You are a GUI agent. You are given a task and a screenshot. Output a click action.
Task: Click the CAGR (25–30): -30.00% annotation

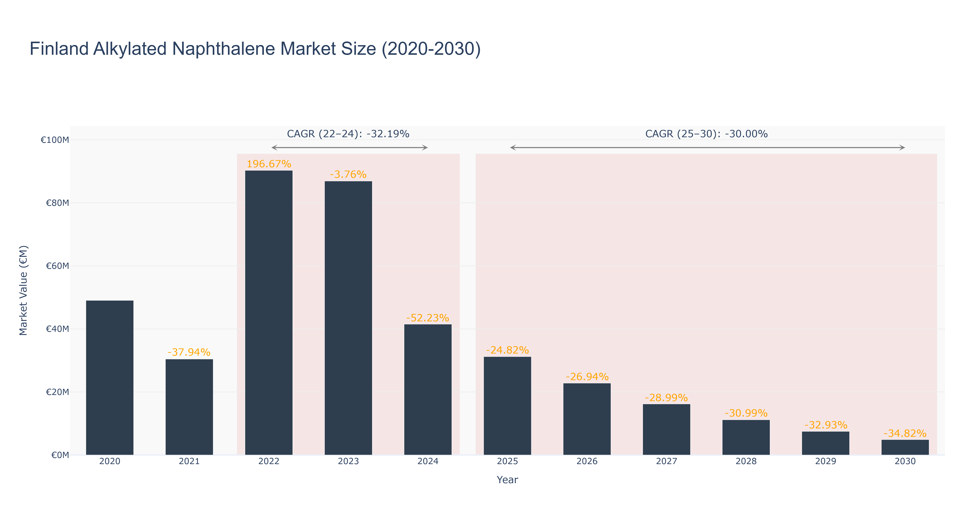(706, 134)
